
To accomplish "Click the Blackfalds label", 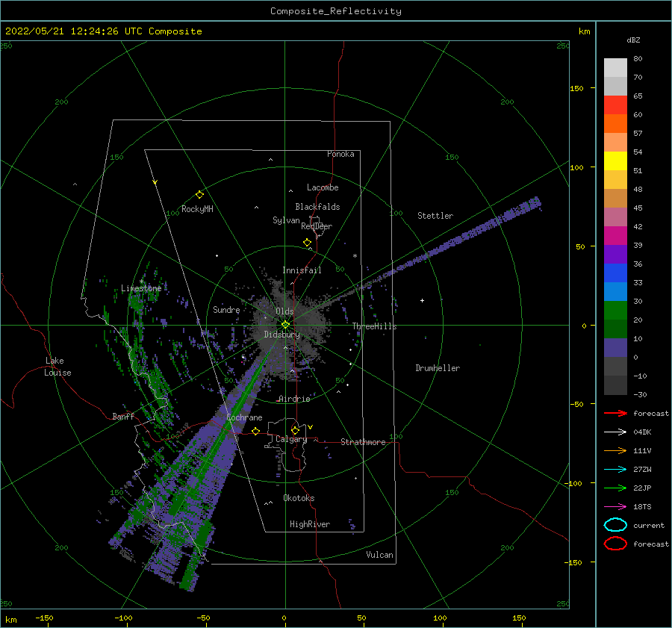I will coord(317,207).
